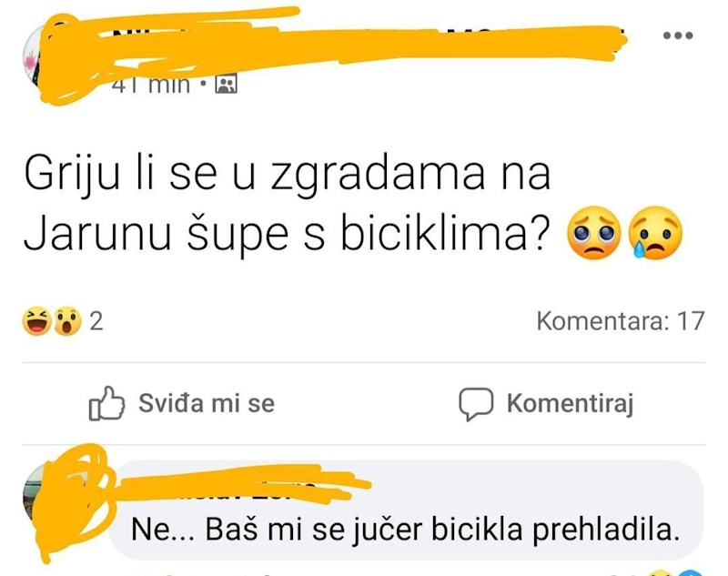Click the speech bubble comment icon
The height and width of the screenshot is (576, 728).
[x=476, y=404]
